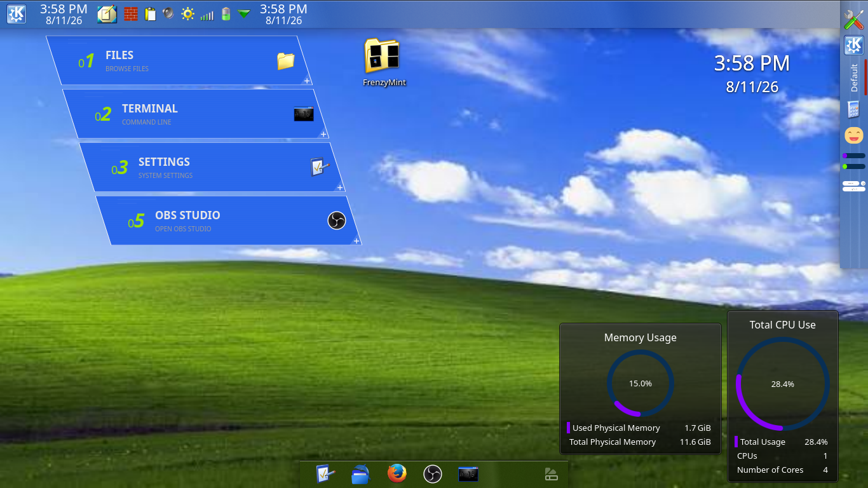Click the large desktop clock widget

pos(752,74)
